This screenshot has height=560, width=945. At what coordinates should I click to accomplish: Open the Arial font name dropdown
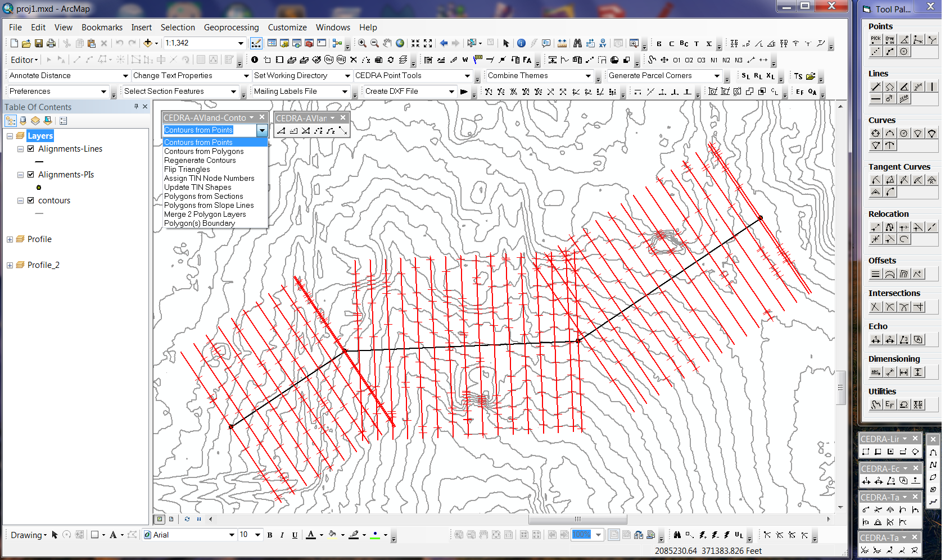[x=232, y=535]
